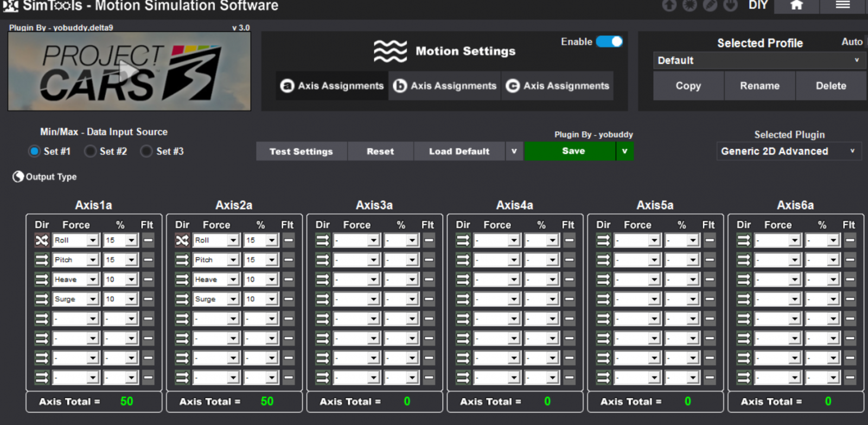
Task: Open the Surge force dropdown in Axis1a
Action: coord(93,299)
